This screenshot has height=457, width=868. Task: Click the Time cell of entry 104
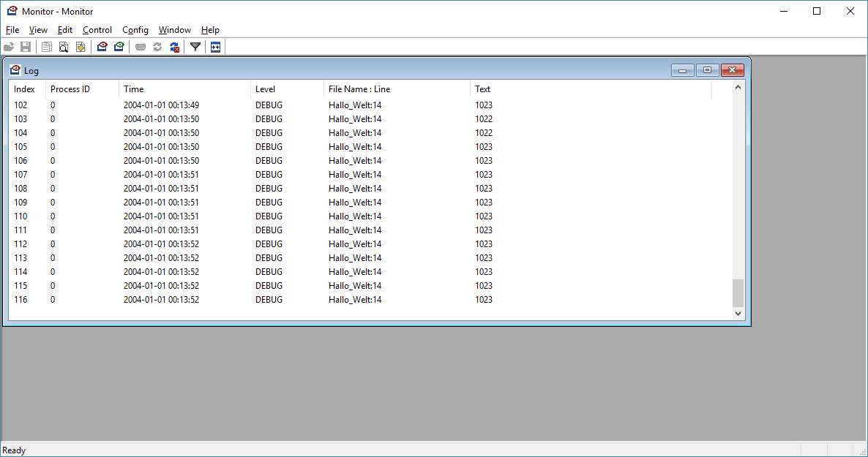click(161, 133)
